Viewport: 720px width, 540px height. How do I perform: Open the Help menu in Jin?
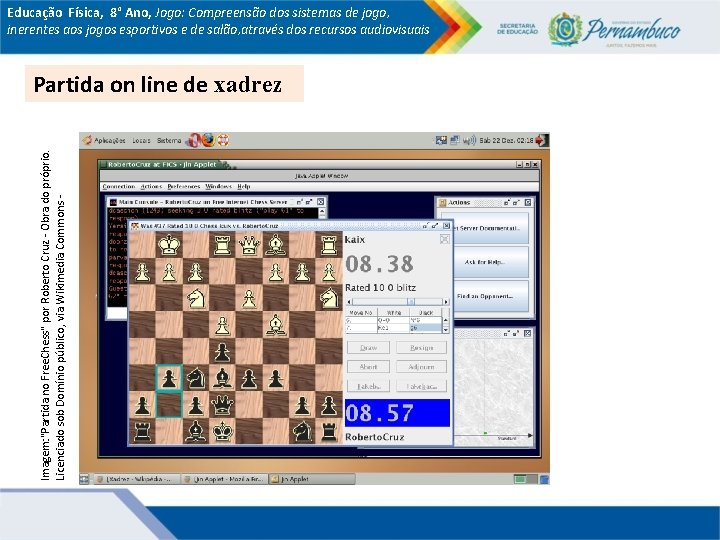[x=243, y=186]
